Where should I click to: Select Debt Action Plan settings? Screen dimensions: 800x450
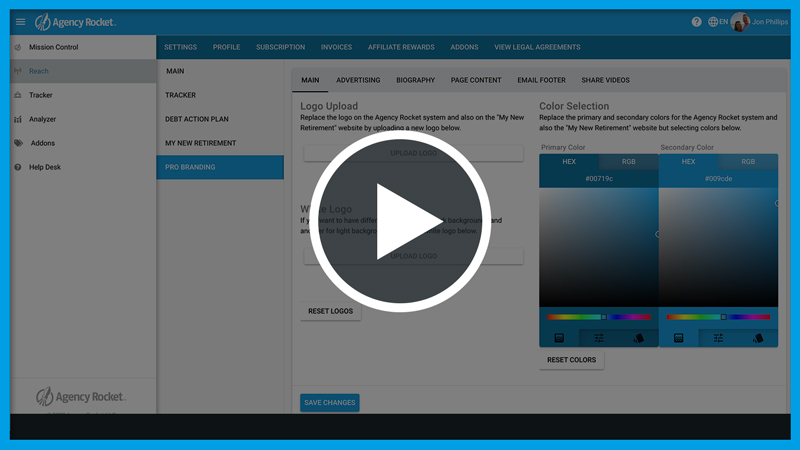coord(220,119)
